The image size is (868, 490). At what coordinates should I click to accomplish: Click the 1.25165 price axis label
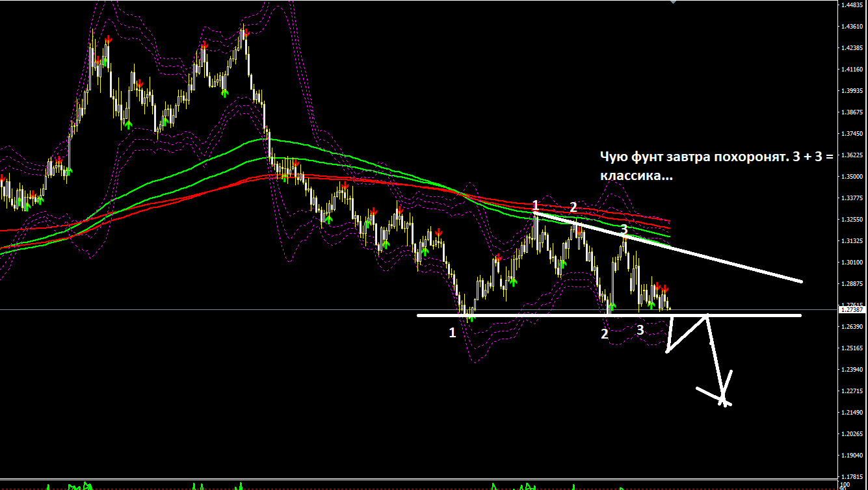point(852,348)
